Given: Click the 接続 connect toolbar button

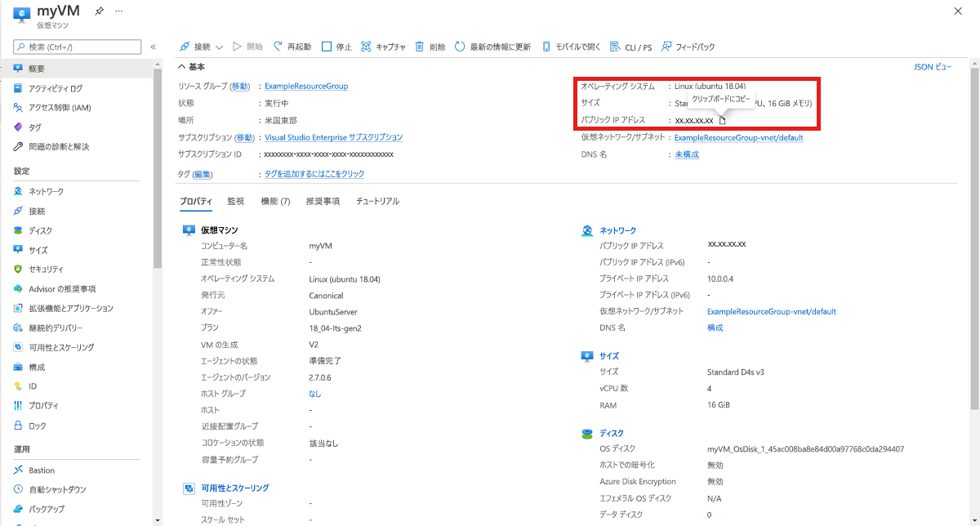Looking at the screenshot, I should [x=194, y=47].
